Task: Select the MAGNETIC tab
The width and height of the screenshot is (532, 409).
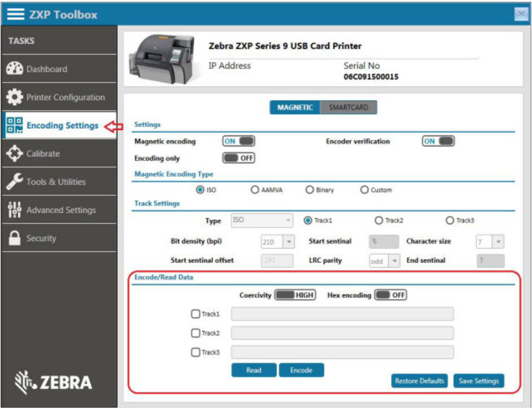Action: 295,108
